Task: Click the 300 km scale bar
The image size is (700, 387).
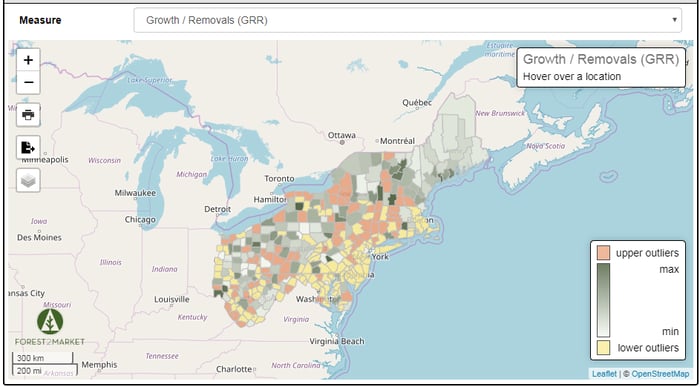Action: [42, 358]
